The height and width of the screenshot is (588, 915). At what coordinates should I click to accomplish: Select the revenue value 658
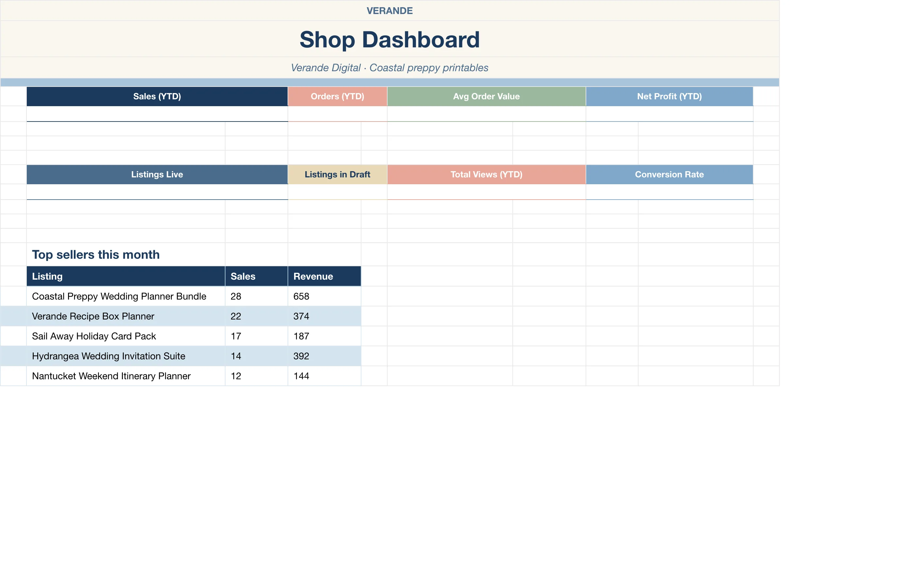pos(324,296)
